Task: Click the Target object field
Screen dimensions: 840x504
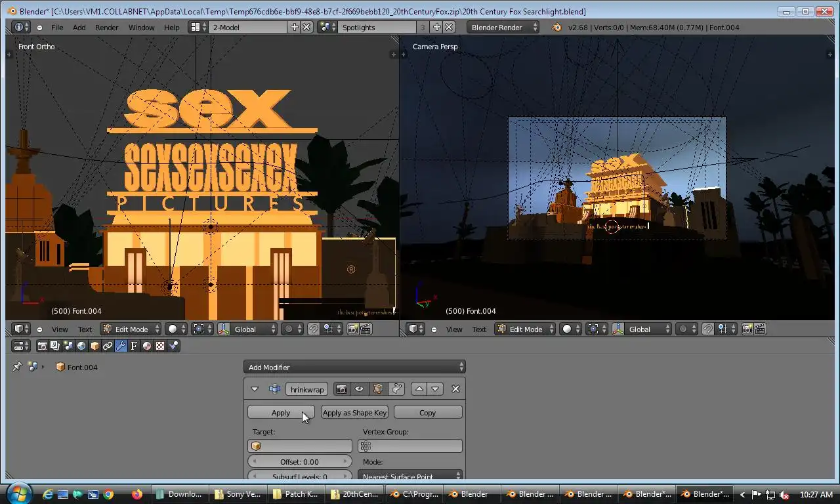Action: pos(300,446)
